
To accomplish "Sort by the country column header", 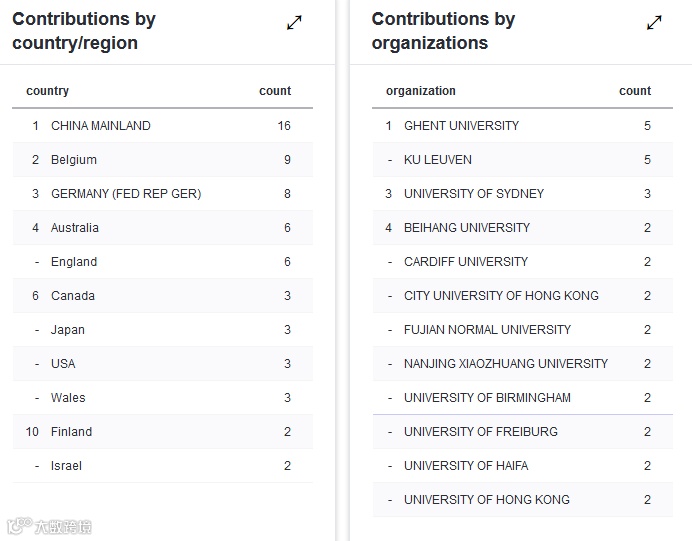I will 48,91.
